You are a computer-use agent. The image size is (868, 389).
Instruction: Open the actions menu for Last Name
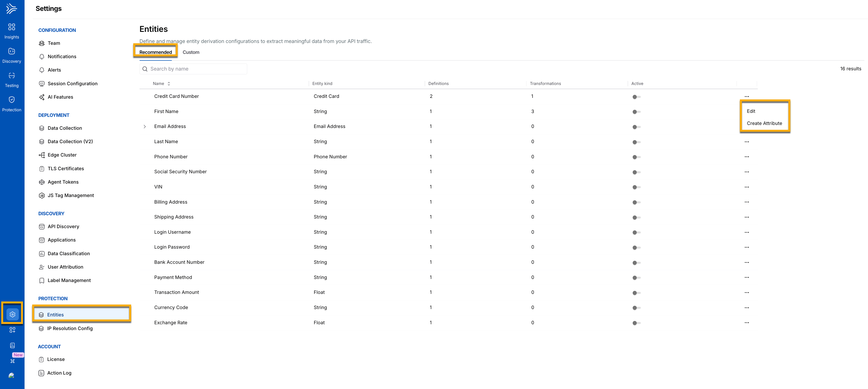pos(747,142)
